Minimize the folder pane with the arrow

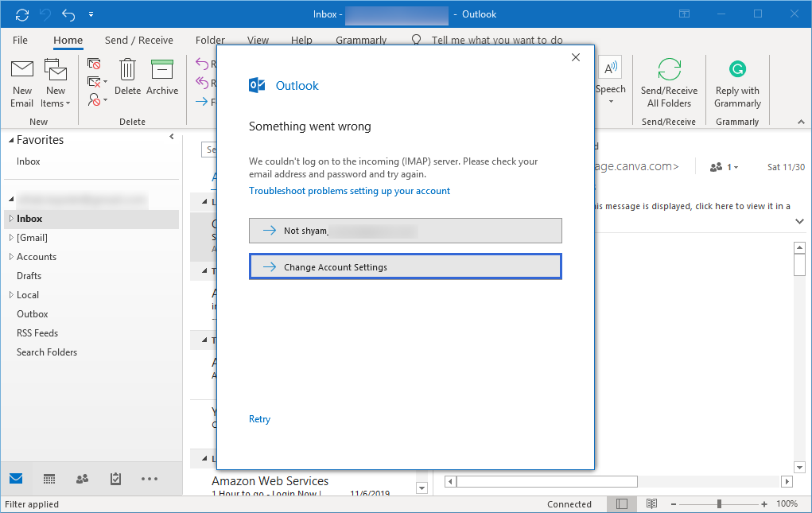pyautogui.click(x=172, y=137)
